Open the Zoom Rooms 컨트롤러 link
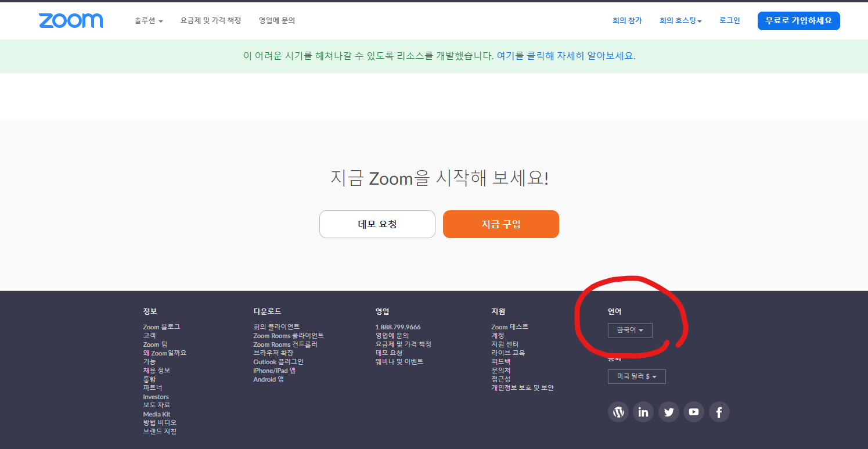The width and height of the screenshot is (868, 449). 285,344
